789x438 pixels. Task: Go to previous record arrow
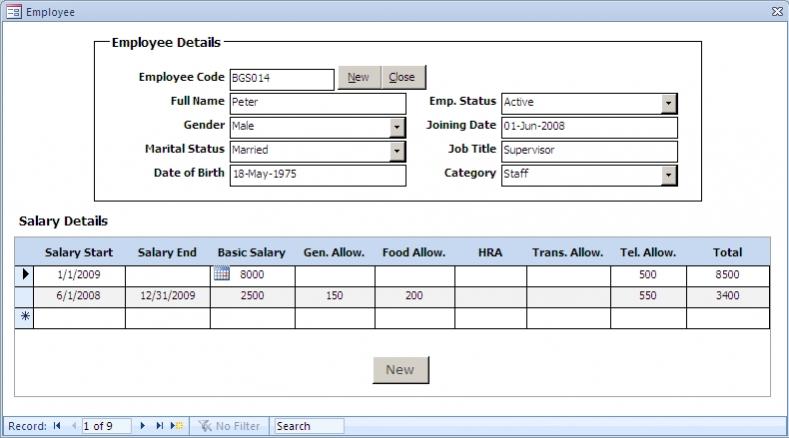tap(74, 426)
